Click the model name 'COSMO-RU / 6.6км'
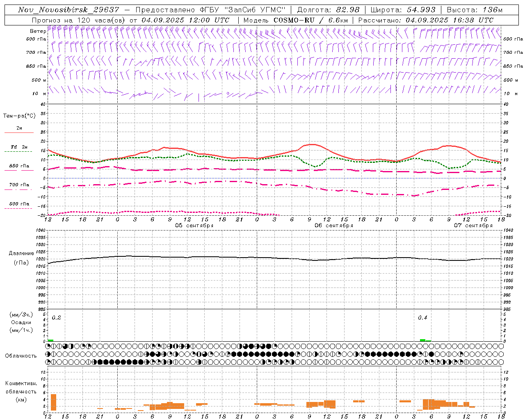525x420 pixels. pyautogui.click(x=310, y=20)
